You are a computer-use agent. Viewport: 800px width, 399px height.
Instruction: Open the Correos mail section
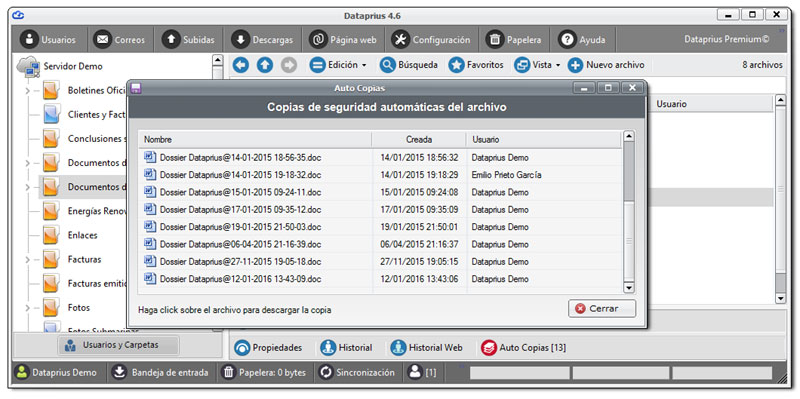pos(119,40)
